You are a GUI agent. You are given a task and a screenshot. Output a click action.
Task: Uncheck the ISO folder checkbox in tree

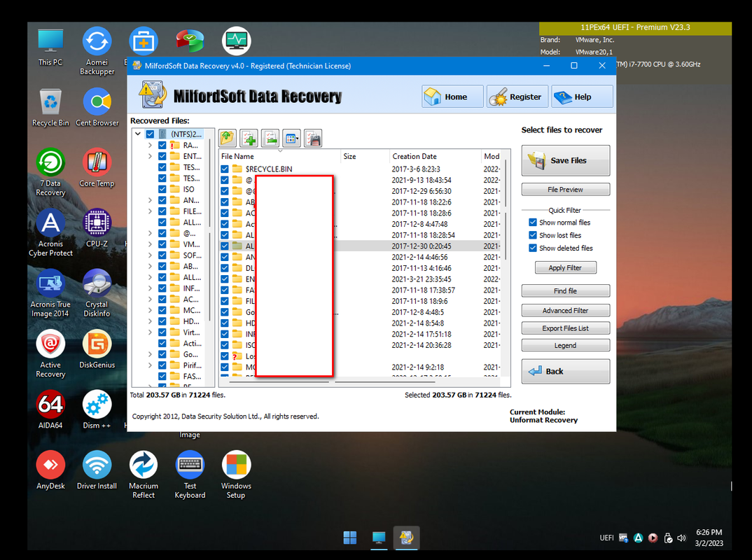point(162,190)
